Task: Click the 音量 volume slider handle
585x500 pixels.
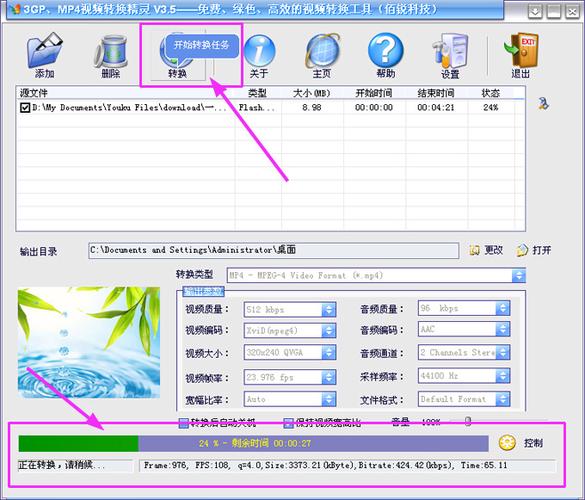Action: click(x=468, y=422)
